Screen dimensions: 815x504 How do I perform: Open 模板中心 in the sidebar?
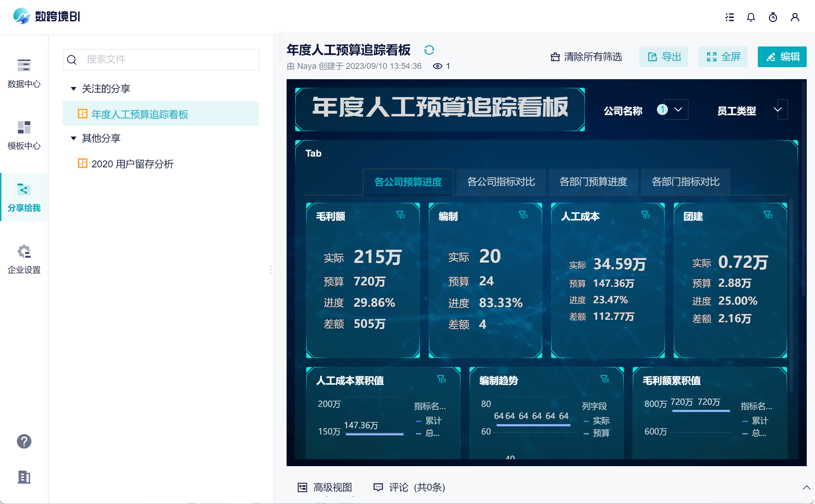tap(24, 135)
